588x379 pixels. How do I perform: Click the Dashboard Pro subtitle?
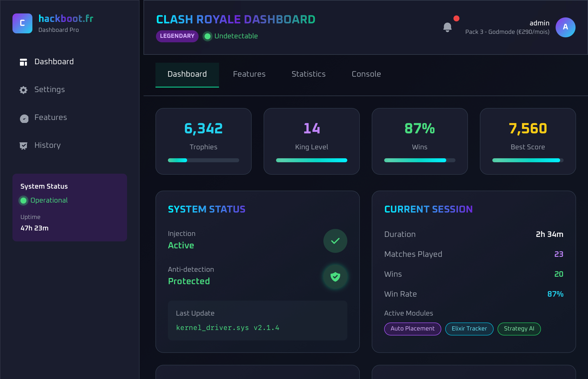(59, 30)
